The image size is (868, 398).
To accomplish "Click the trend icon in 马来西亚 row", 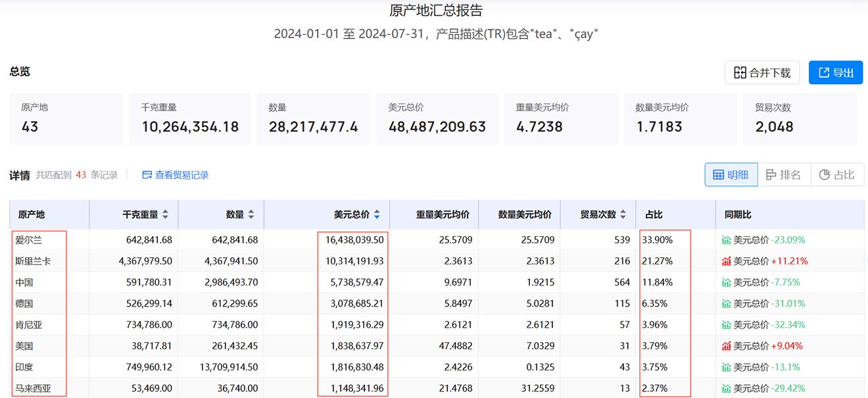I will click(x=727, y=387).
